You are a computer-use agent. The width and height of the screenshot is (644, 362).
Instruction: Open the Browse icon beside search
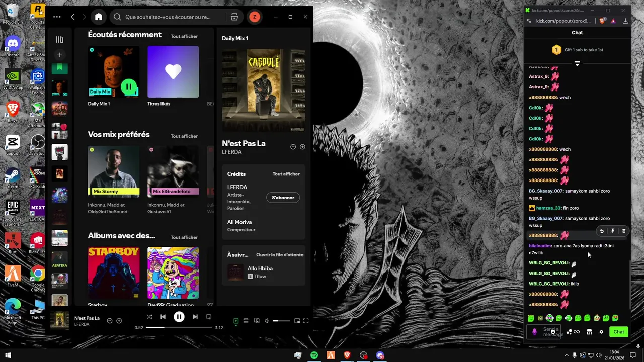point(234,17)
